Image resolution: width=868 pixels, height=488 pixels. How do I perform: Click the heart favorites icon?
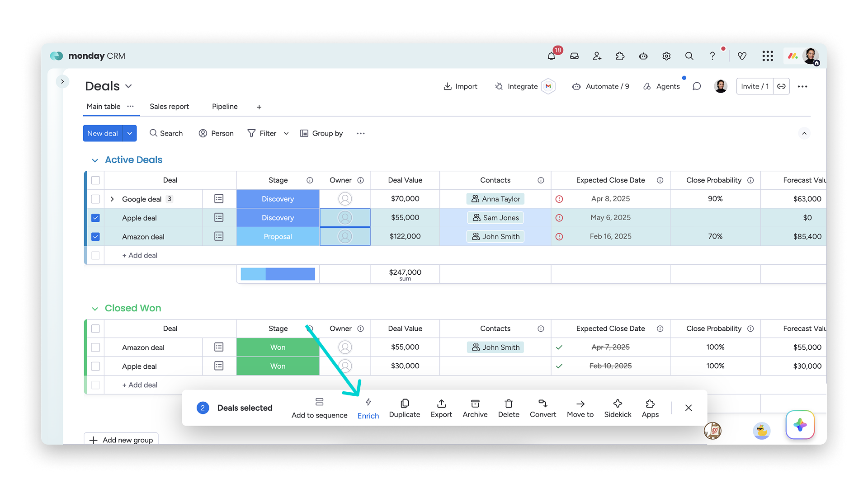tap(742, 56)
